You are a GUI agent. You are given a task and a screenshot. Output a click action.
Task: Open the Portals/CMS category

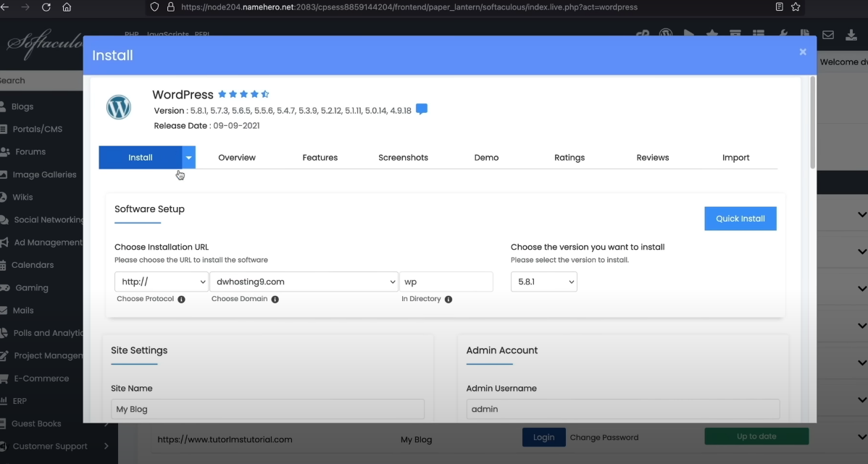coord(36,130)
